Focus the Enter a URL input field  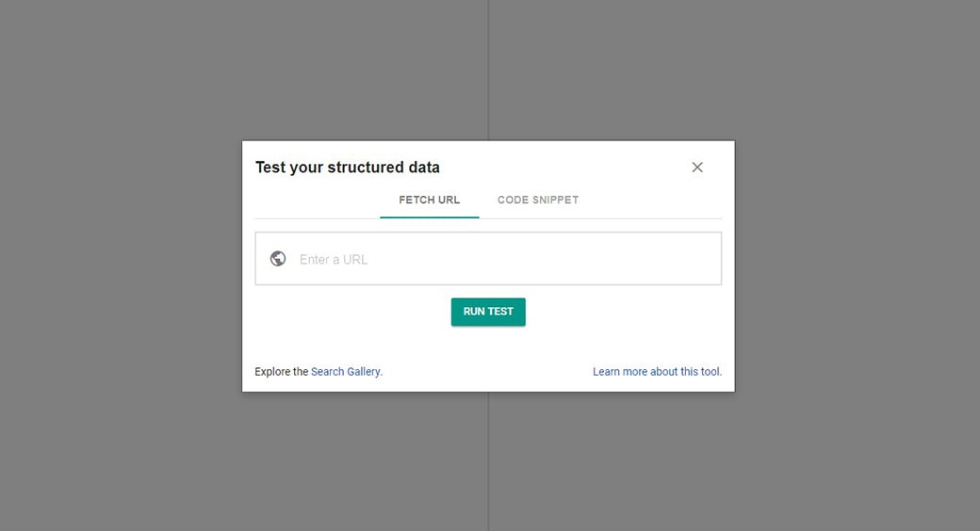click(x=490, y=259)
